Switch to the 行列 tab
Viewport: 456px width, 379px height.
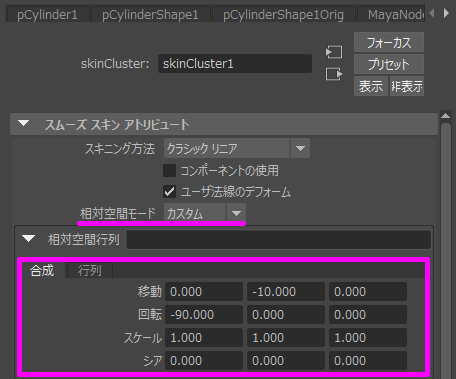[90, 270]
